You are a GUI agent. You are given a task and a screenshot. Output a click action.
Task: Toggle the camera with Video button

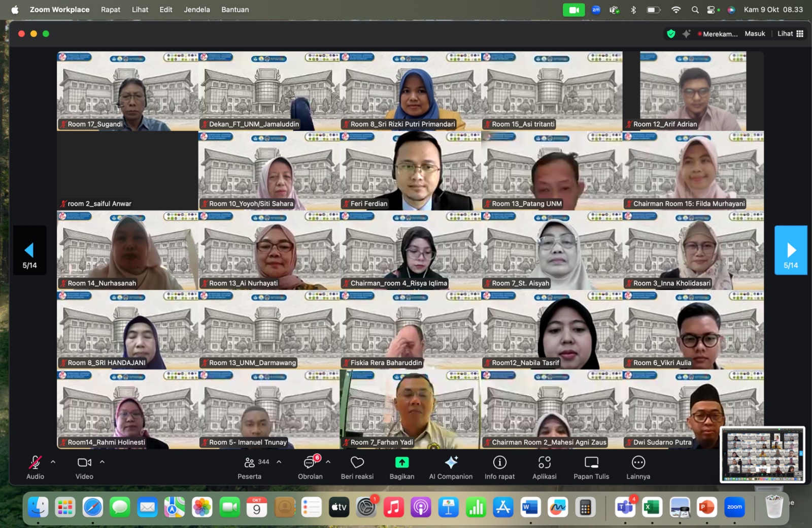(x=84, y=463)
